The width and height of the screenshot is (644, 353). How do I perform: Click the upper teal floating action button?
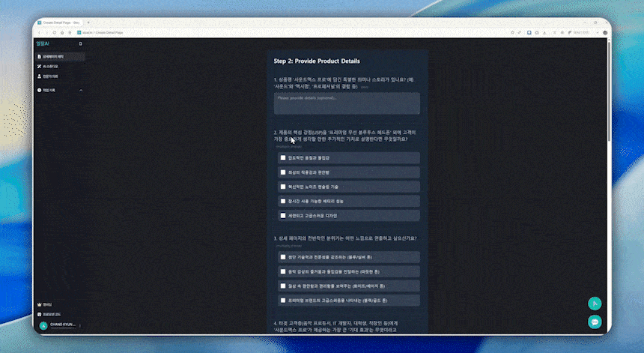[595, 304]
